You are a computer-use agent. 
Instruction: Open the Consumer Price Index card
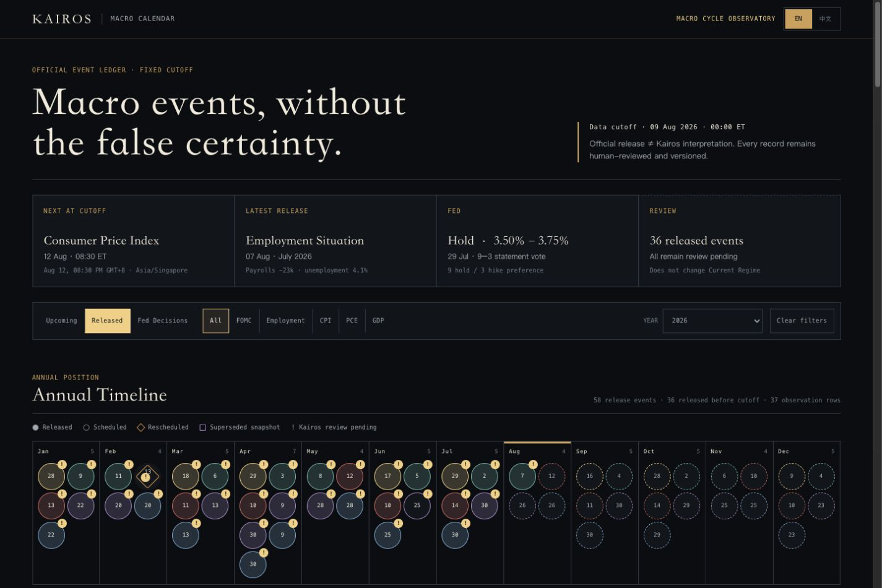click(134, 241)
